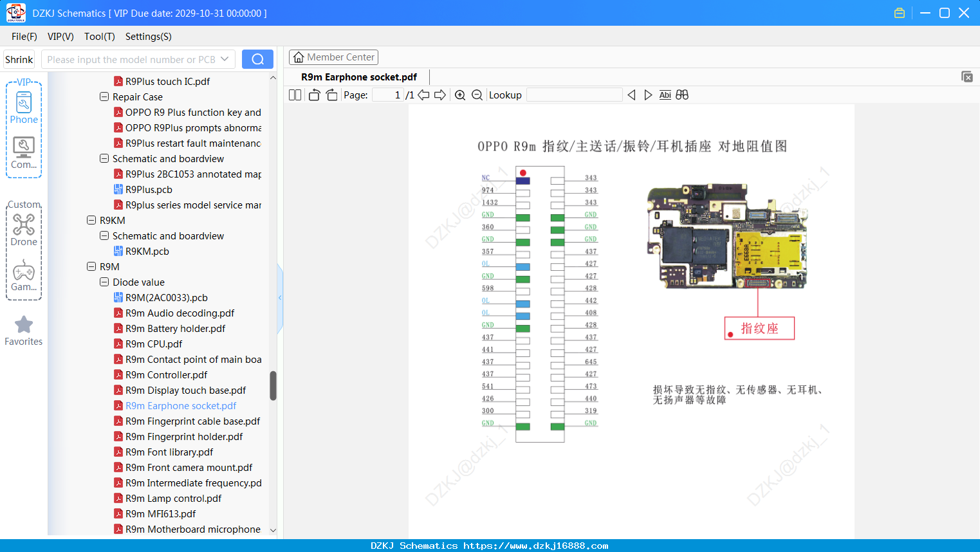Click the binoculars search icon
This screenshot has width=980, height=552.
pos(682,95)
